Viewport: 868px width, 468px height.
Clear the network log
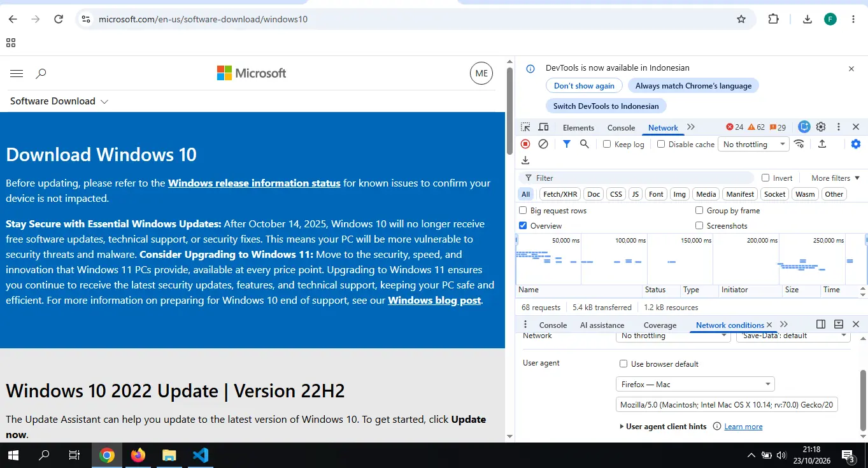coord(543,144)
